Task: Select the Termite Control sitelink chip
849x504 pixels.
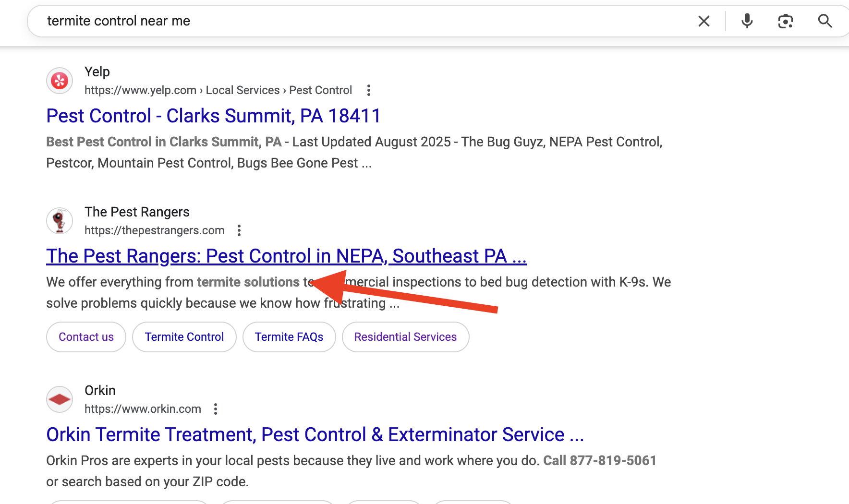Action: point(184,337)
